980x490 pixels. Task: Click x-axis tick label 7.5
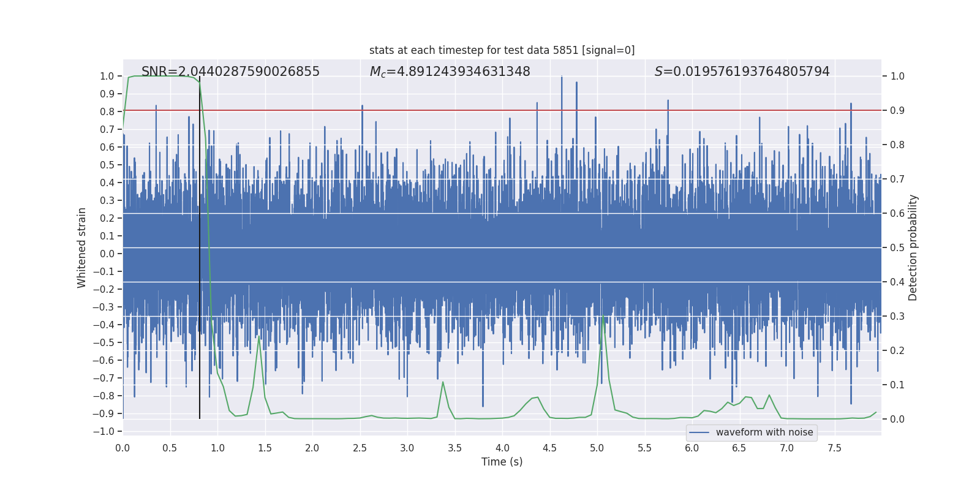pyautogui.click(x=834, y=448)
